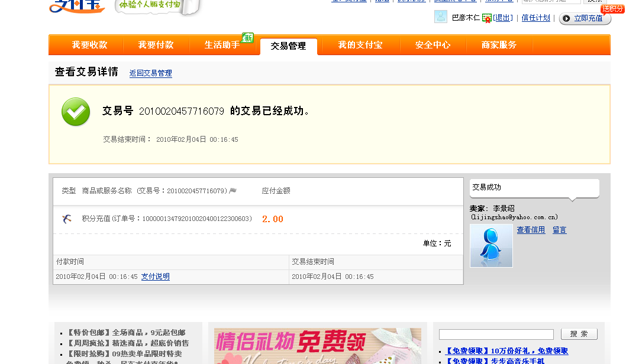
Task: Click the Alipay logo at top left
Action: click(76, 6)
